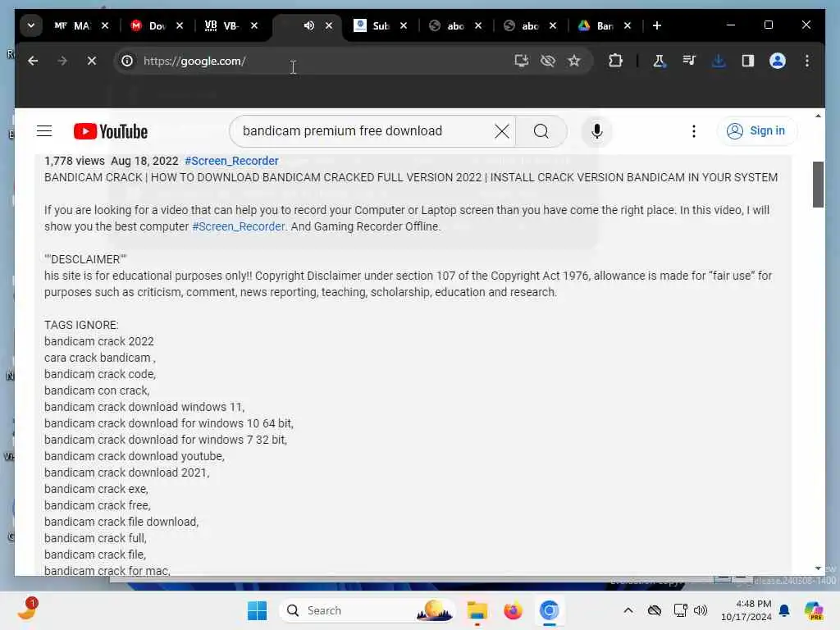Select text 'bandicam crack download windows 11,'

point(144,407)
